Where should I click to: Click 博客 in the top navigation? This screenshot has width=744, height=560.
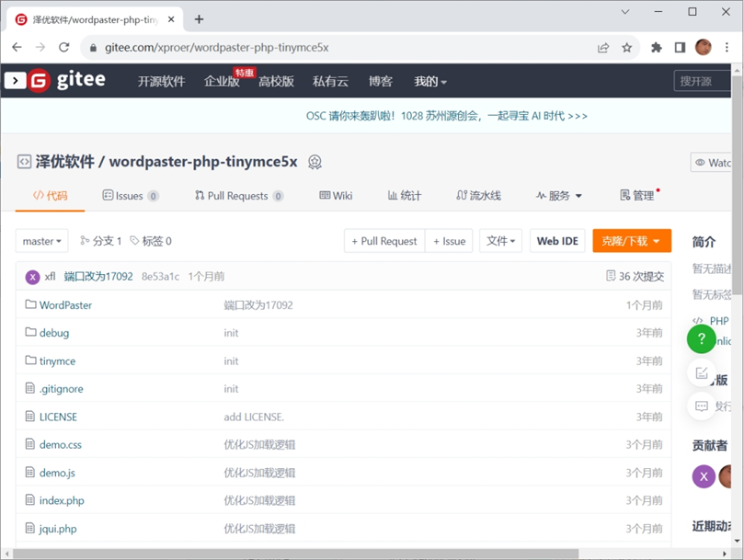coord(381,81)
